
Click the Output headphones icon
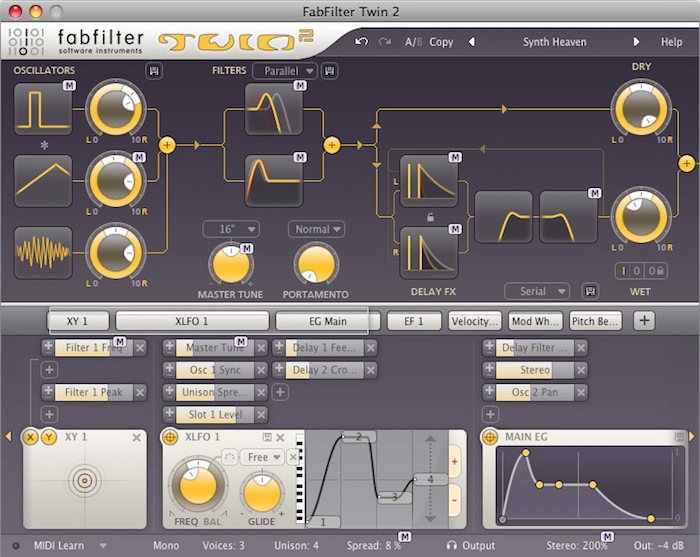click(x=452, y=545)
